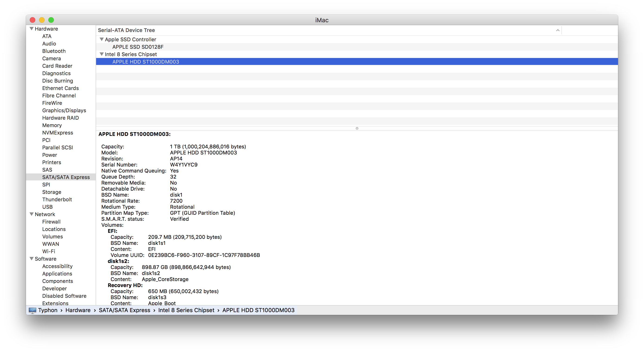Select Thunderbolt in the sidebar
Screen dimensions: 644x352
(x=57, y=199)
